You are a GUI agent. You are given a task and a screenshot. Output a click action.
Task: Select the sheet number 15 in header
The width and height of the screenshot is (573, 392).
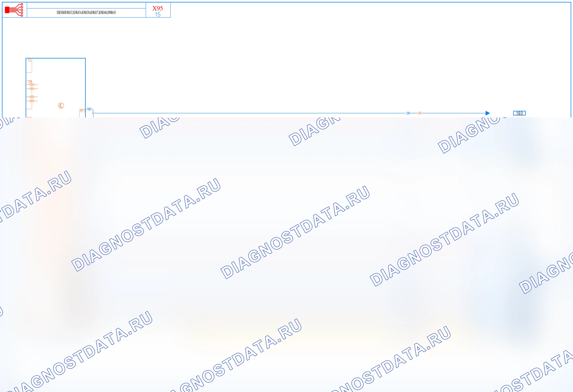click(158, 15)
